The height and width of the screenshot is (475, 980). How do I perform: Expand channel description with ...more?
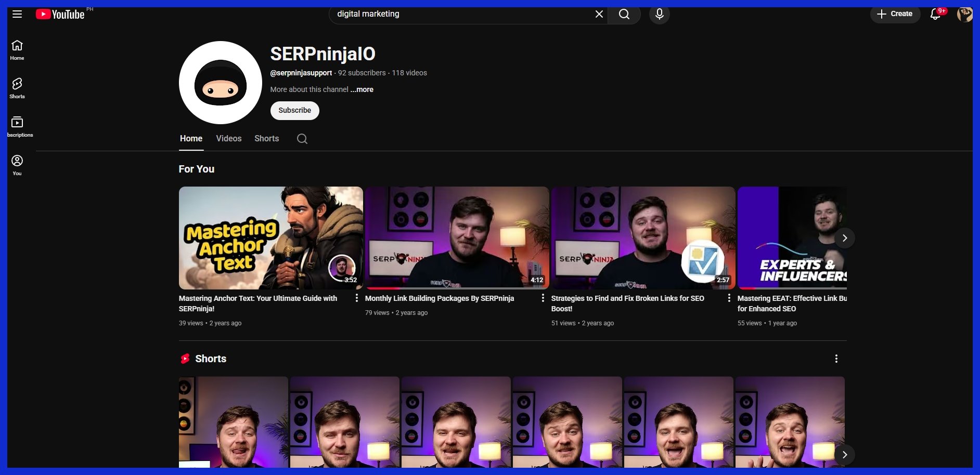[x=362, y=89]
